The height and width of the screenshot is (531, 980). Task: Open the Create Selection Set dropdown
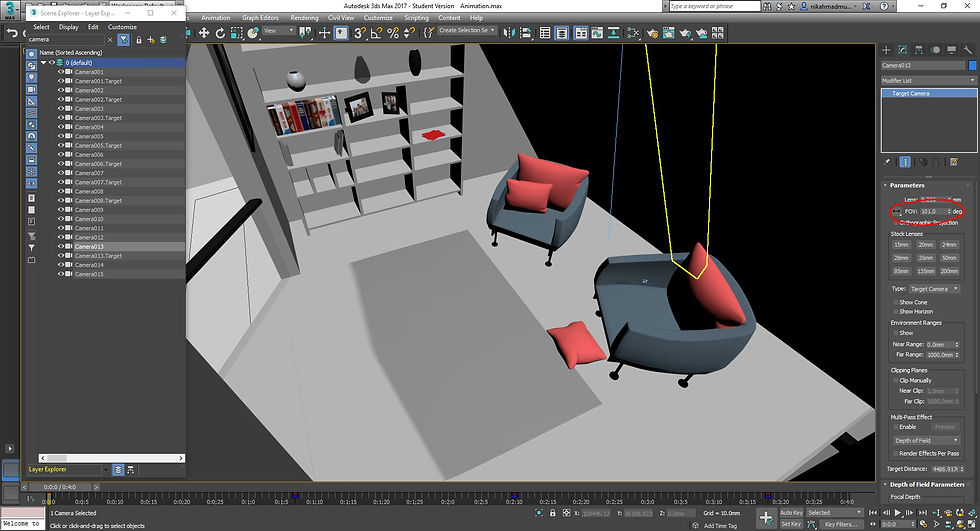pos(466,30)
